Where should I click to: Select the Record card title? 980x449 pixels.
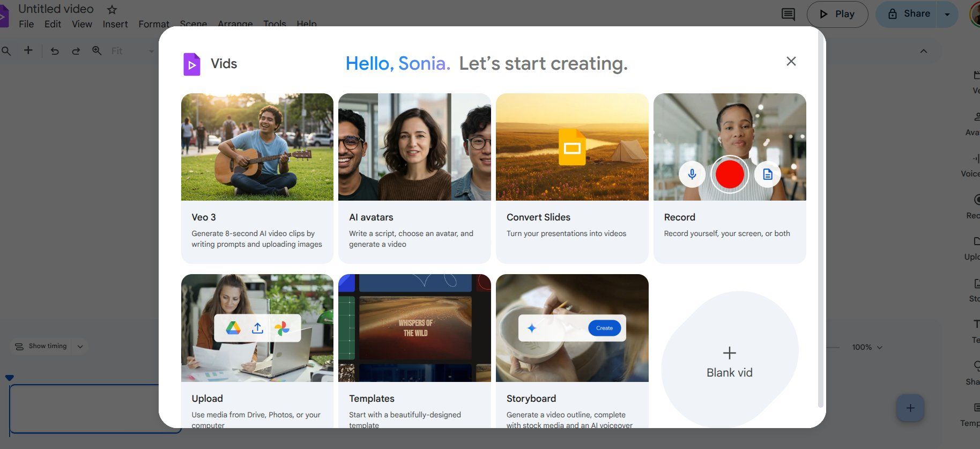[679, 217]
